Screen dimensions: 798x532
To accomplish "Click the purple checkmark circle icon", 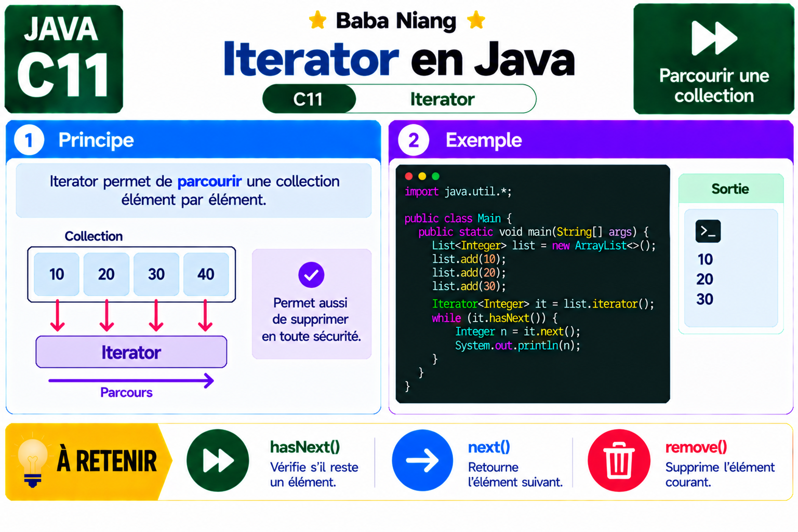I will (311, 275).
